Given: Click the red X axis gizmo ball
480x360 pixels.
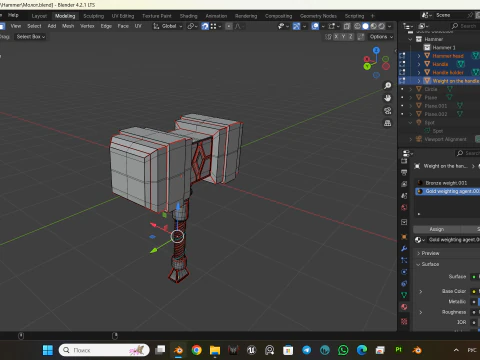Looking at the screenshot, I should [367, 59].
